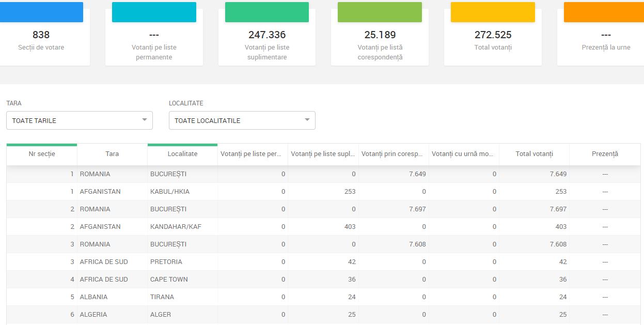Click the Total votanți column header

pyautogui.click(x=534, y=154)
